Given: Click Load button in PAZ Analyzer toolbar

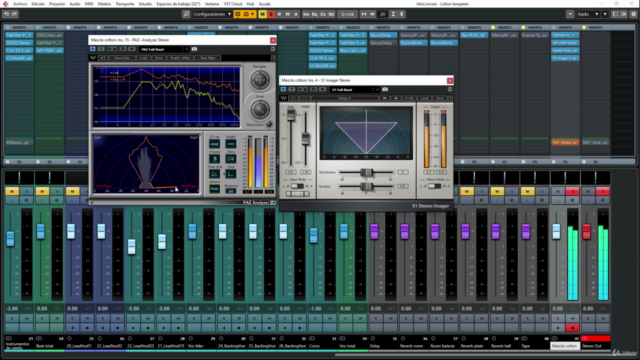Looking at the screenshot, I should click(x=144, y=58).
